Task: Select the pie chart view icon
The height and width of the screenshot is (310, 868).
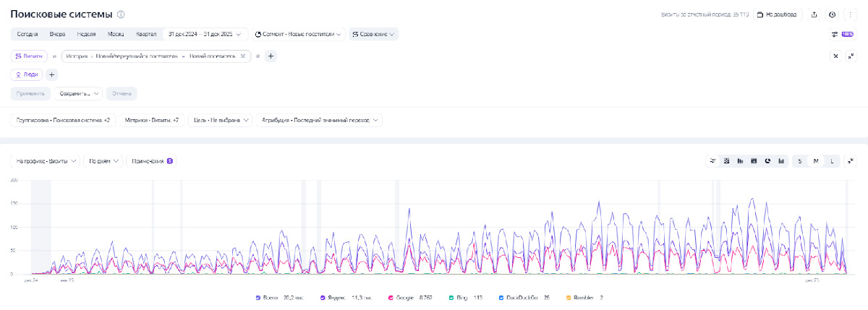Action: 767,161
